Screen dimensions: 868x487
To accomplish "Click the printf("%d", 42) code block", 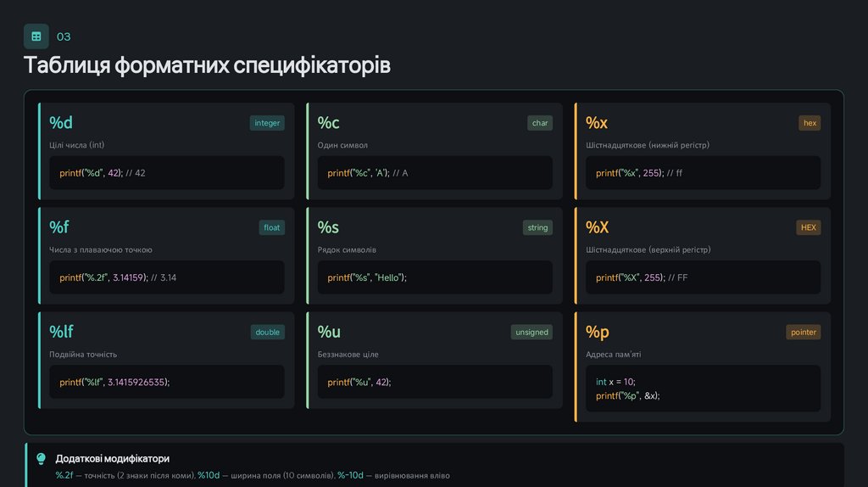I will (166, 173).
